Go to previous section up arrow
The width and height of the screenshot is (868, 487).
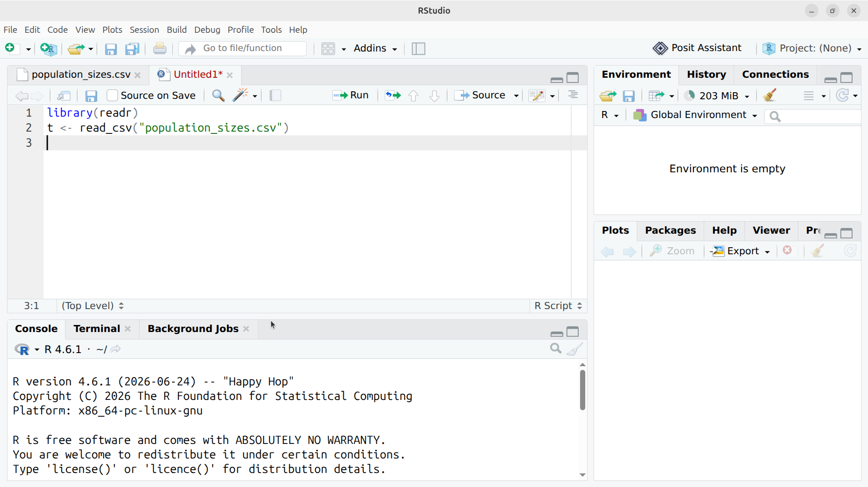(x=413, y=96)
